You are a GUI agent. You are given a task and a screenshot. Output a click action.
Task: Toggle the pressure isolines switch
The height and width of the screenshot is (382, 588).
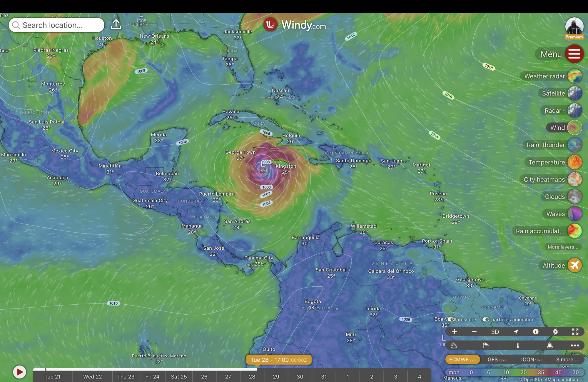point(451,319)
